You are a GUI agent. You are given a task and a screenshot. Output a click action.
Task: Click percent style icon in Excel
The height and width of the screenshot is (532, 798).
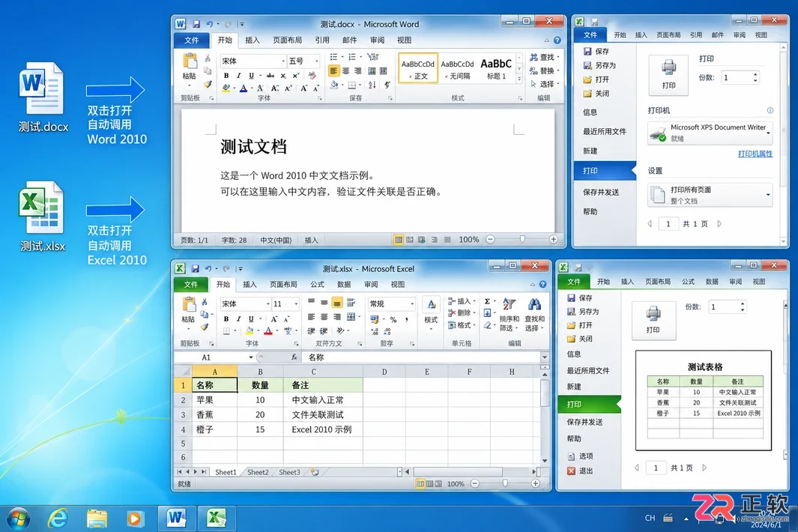[393, 319]
